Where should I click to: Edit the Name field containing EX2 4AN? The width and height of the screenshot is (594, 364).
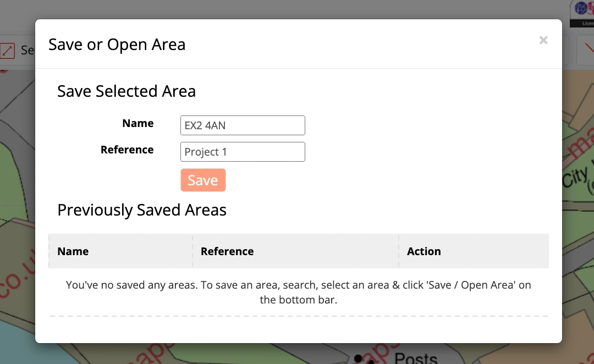tap(243, 125)
